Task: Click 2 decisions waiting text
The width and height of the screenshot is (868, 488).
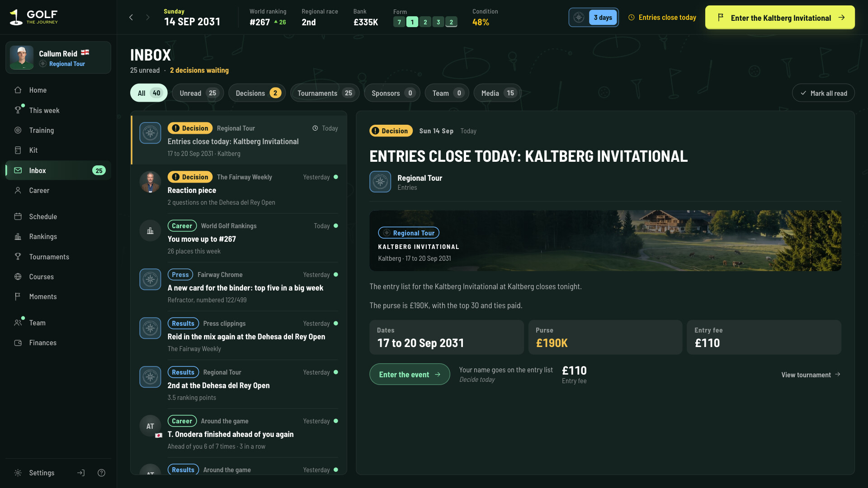Action: pyautogui.click(x=199, y=70)
